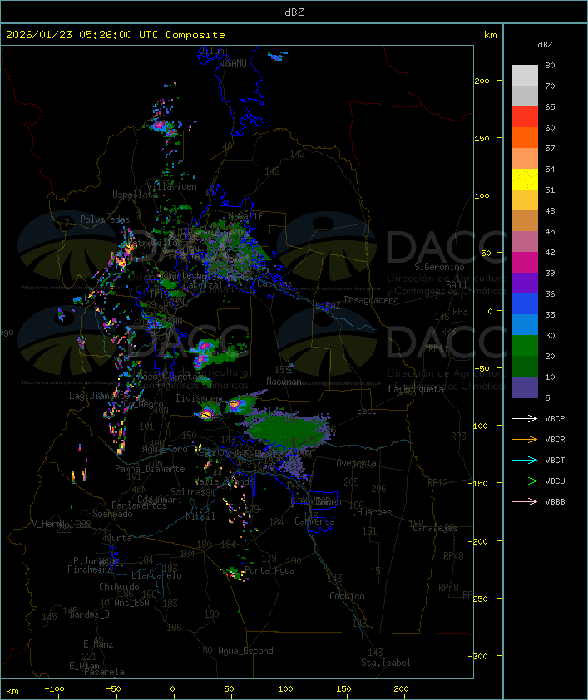Pick the light gray 70-80 dBZ swatch
Image resolution: width=588 pixels, height=700 pixels.
(525, 76)
